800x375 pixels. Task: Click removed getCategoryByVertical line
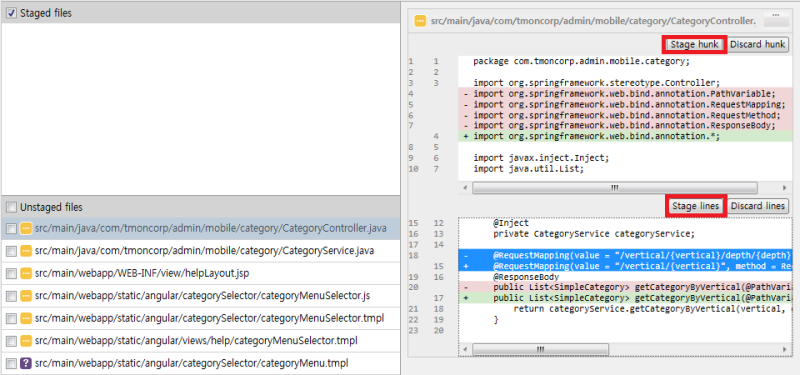coord(625,287)
